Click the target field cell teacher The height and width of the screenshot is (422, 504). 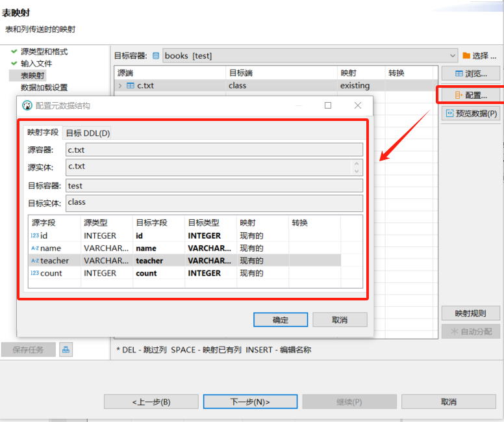[x=149, y=261]
